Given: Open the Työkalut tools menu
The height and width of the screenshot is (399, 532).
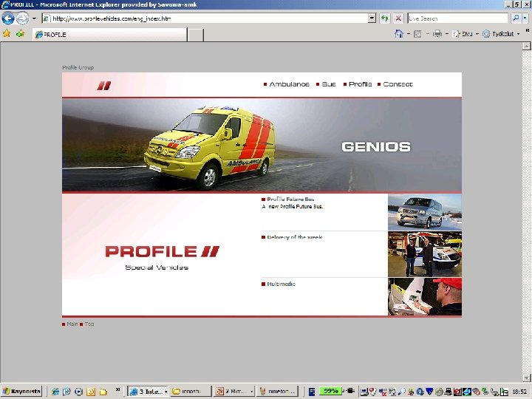Looking at the screenshot, I should coord(501,34).
